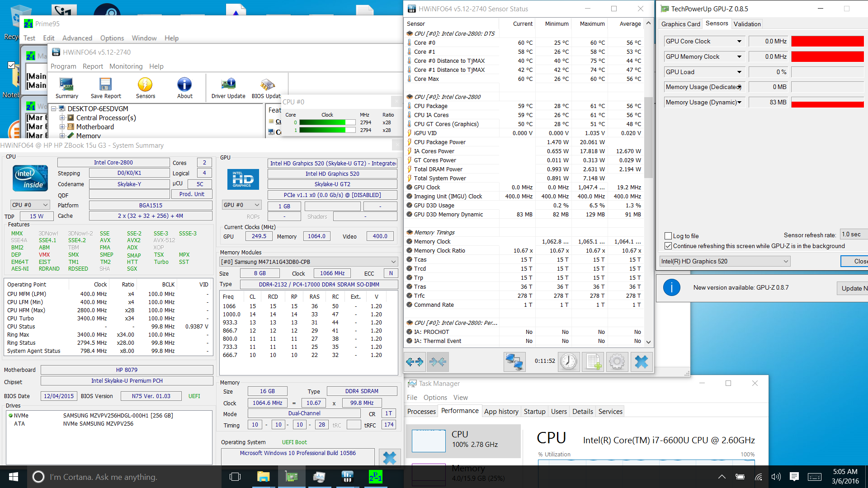Click the Prod. Unit button
Viewport: 868px width, 488px height.
192,194
